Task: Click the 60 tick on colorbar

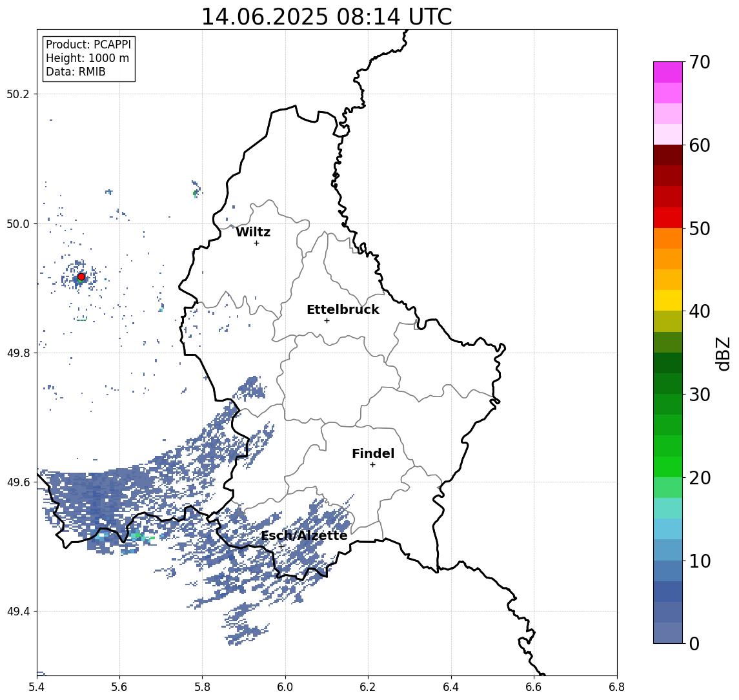Action: click(699, 145)
